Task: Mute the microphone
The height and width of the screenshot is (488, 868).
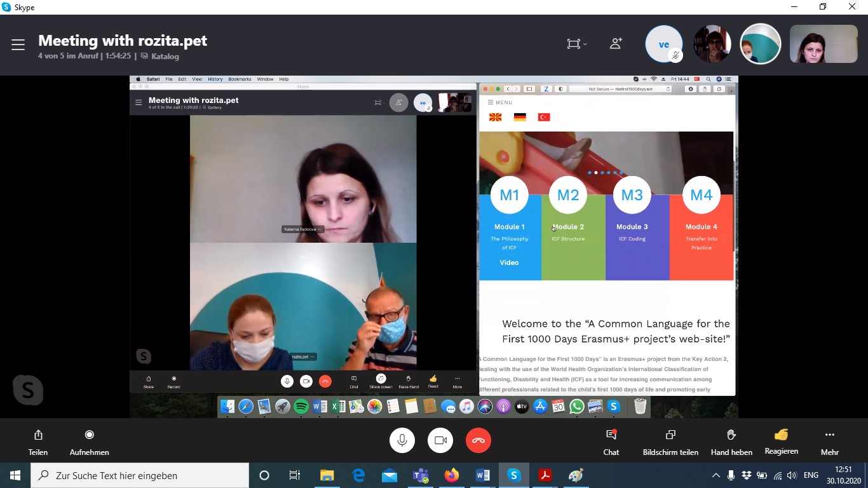Action: click(x=402, y=440)
